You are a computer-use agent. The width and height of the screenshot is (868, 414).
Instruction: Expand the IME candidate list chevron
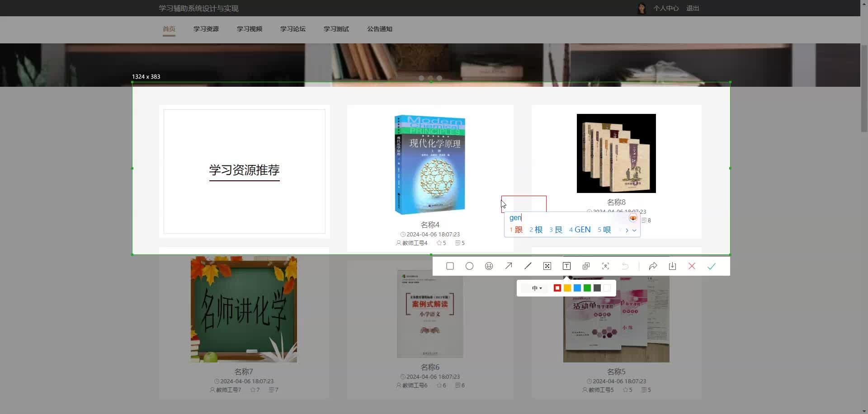click(634, 230)
